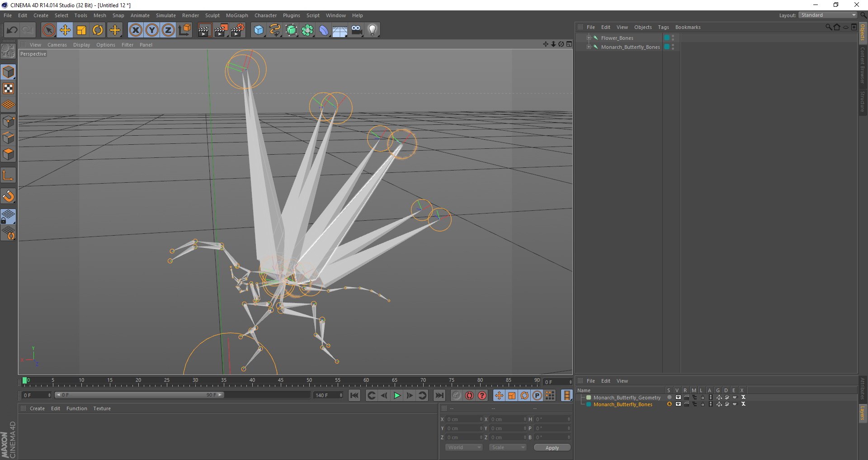Image resolution: width=868 pixels, height=460 pixels.
Task: Select the Scale tool in the toolbar
Action: [x=81, y=30]
